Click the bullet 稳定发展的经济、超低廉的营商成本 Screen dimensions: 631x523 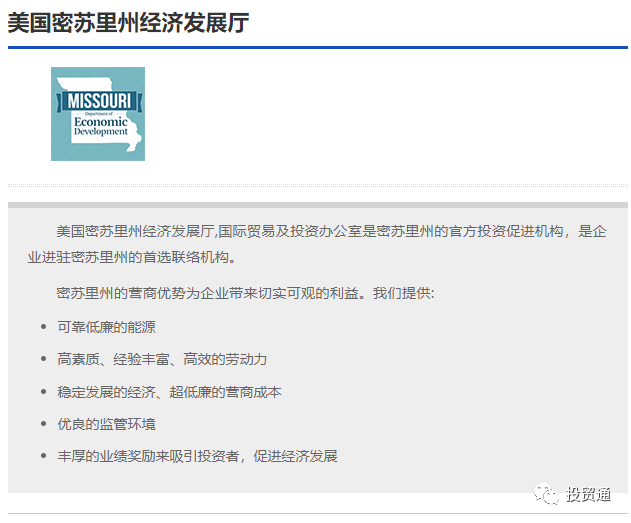(169, 392)
